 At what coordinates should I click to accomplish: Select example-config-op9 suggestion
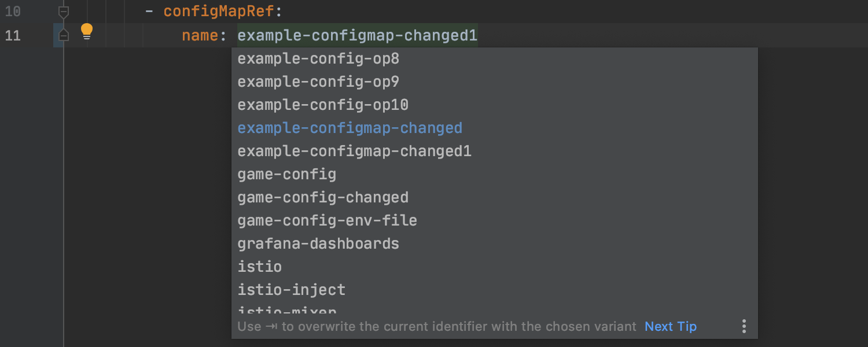tap(495, 82)
